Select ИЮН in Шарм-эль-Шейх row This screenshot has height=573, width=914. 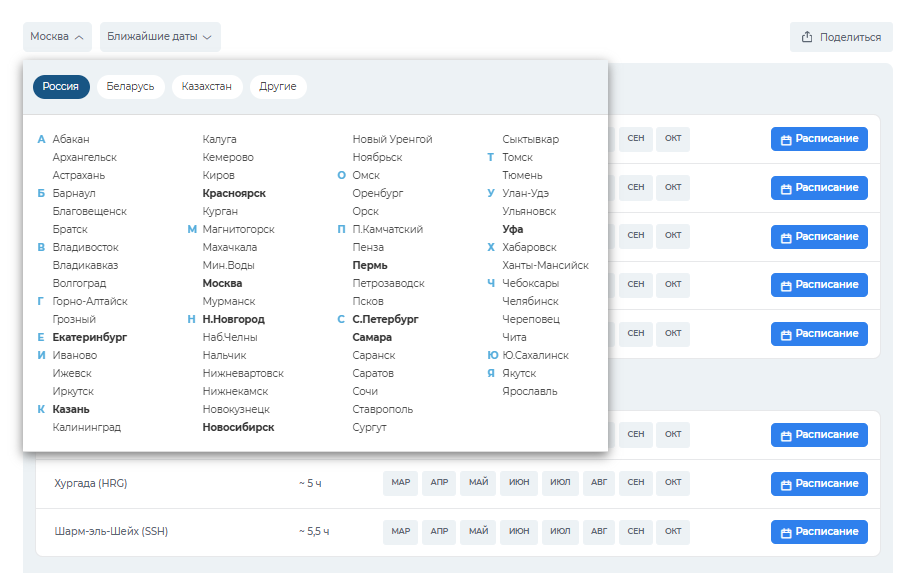[x=519, y=532]
